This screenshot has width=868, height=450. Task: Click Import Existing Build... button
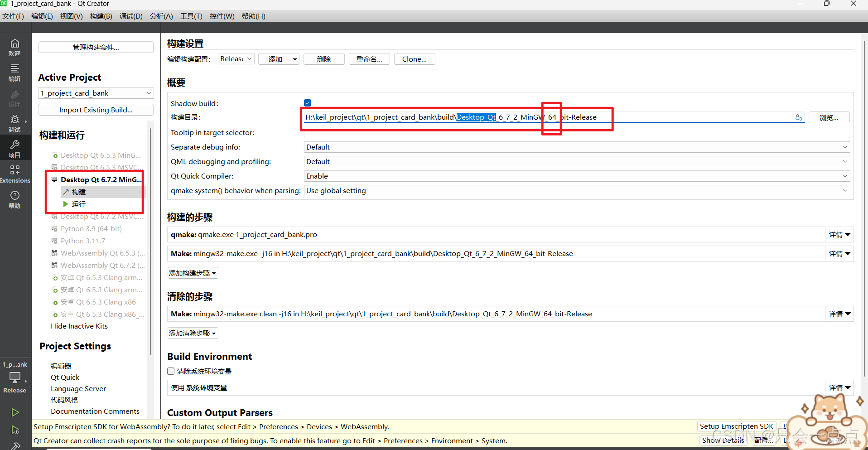(96, 110)
